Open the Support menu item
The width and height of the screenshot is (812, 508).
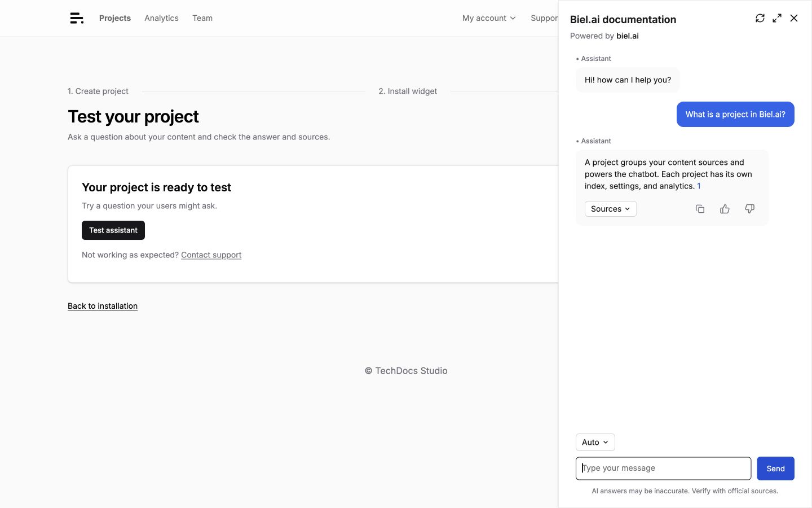click(544, 18)
